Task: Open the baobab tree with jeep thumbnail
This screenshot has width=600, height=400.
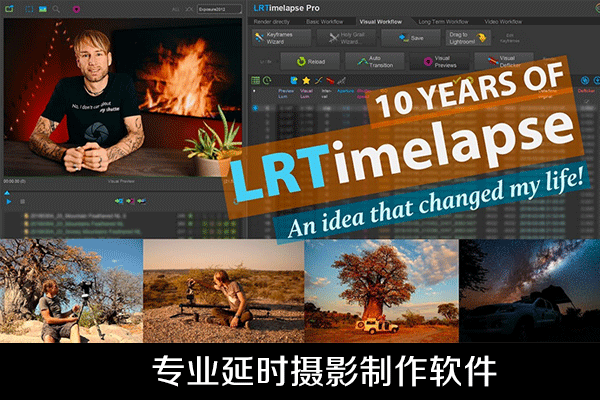Action: 382,291
